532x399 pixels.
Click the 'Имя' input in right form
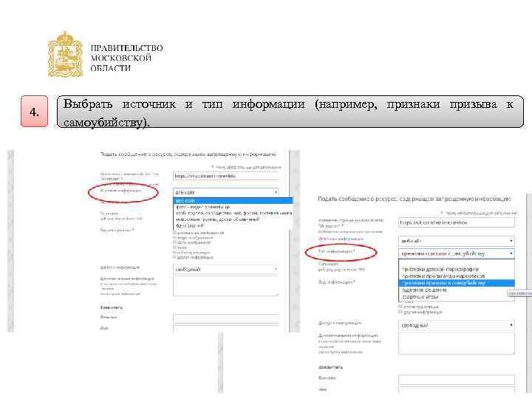coord(457,391)
